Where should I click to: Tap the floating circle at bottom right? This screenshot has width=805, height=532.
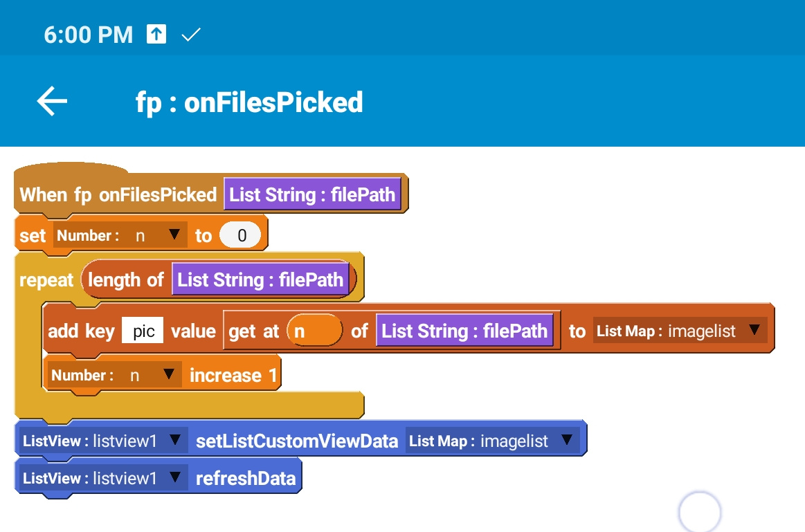pos(700,513)
